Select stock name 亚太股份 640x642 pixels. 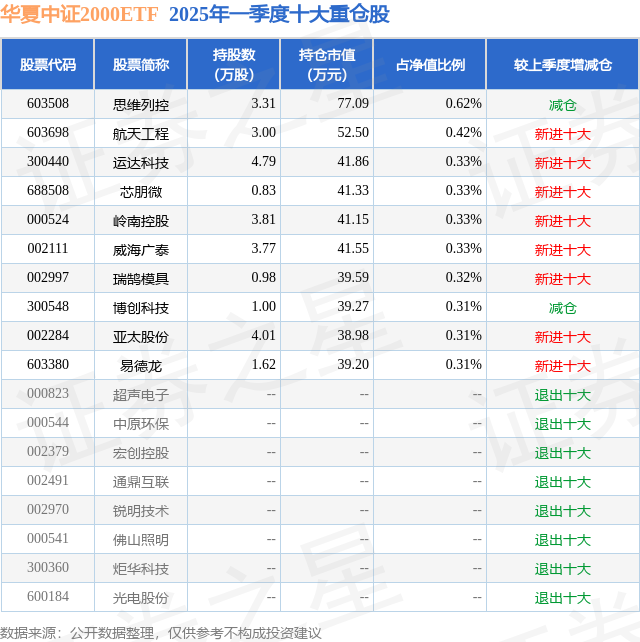point(141,337)
